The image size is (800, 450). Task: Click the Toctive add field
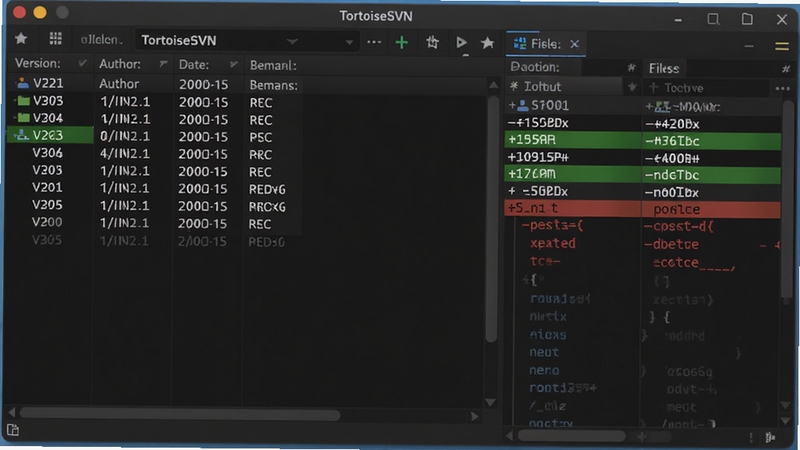(x=707, y=88)
